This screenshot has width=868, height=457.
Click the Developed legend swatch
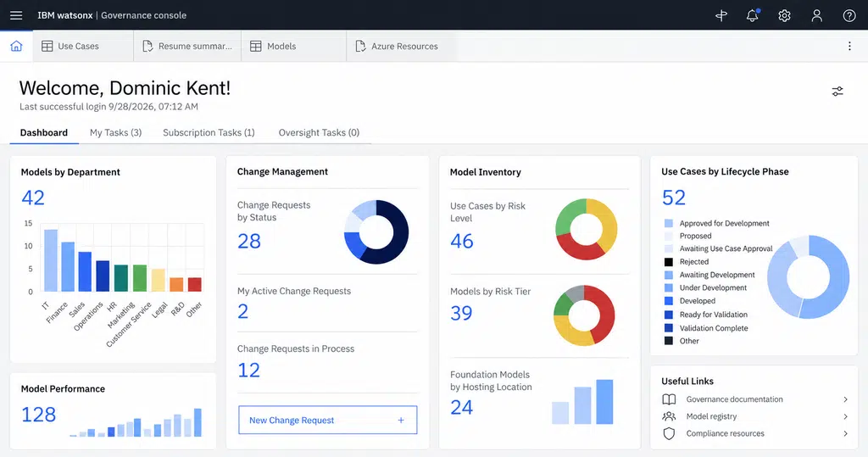pyautogui.click(x=669, y=301)
